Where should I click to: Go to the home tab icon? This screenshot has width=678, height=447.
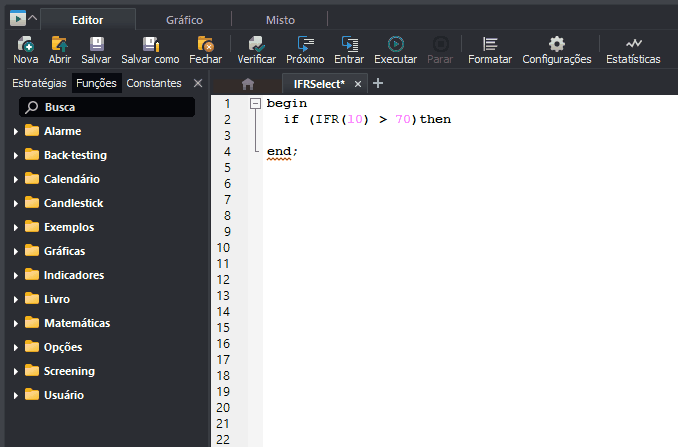click(248, 84)
